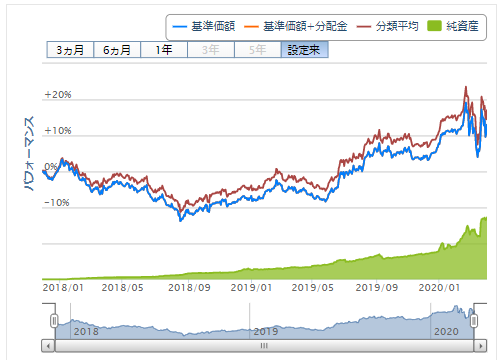501x360 pixels.
Task: Toggle the 純資産 green swatch legend
Action: tap(453, 26)
